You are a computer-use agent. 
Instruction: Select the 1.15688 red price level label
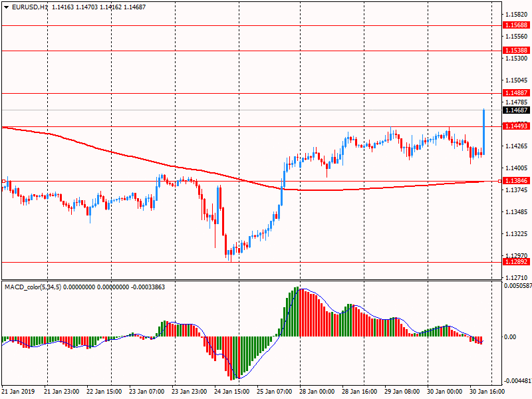pyautogui.click(x=517, y=25)
